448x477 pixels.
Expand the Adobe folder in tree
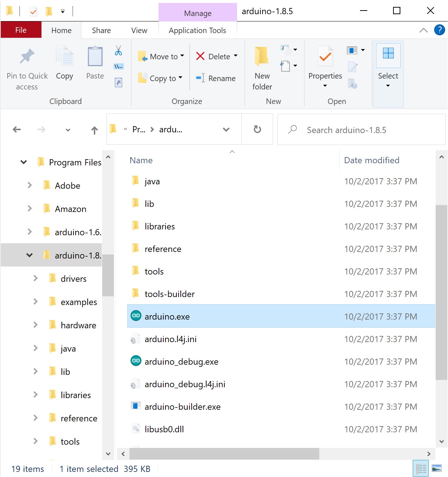point(30,185)
